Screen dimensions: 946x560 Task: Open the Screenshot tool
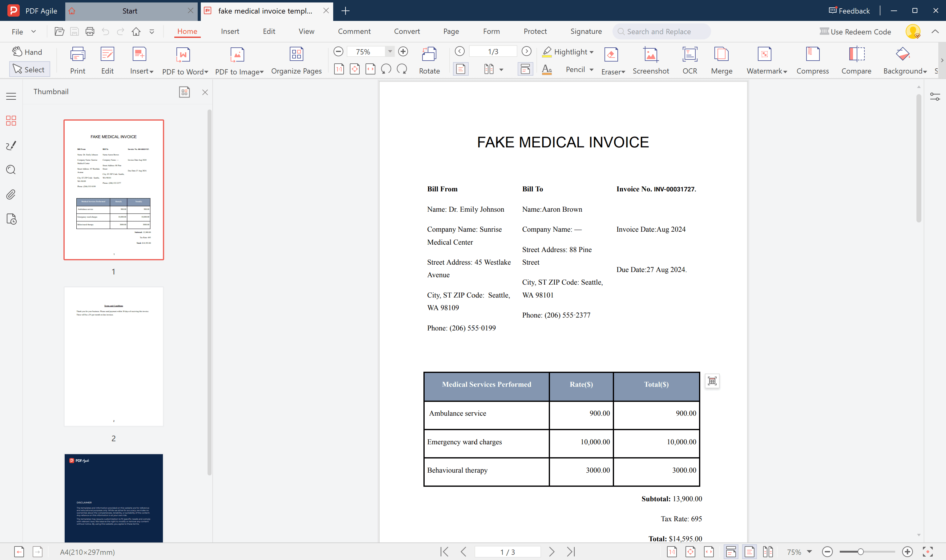[650, 55]
